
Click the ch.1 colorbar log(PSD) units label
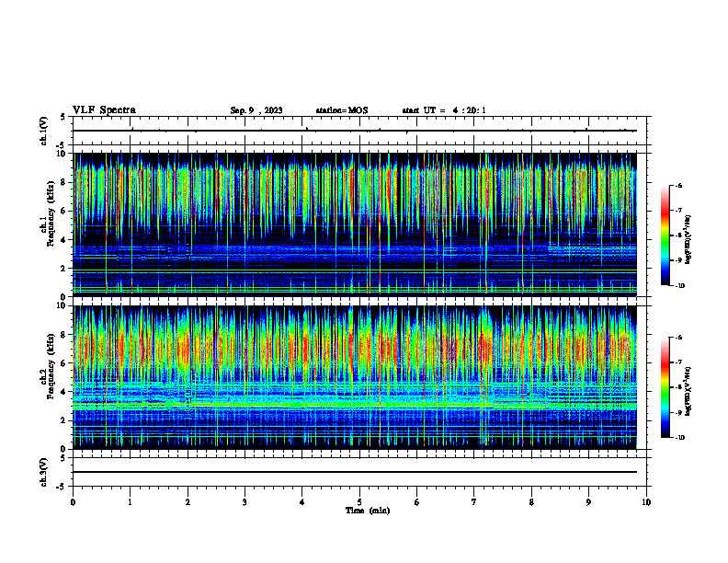click(x=688, y=240)
